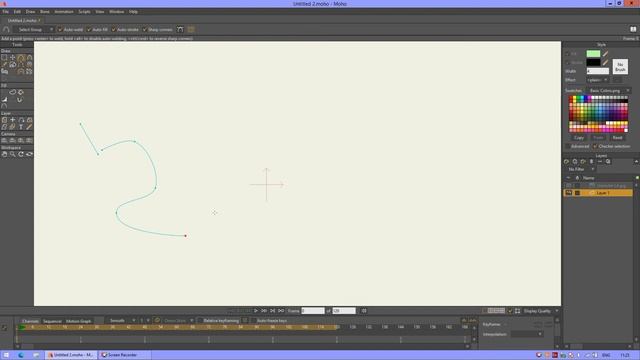
Task: Select the Track Camera tool in Camera section
Action: coord(4,140)
